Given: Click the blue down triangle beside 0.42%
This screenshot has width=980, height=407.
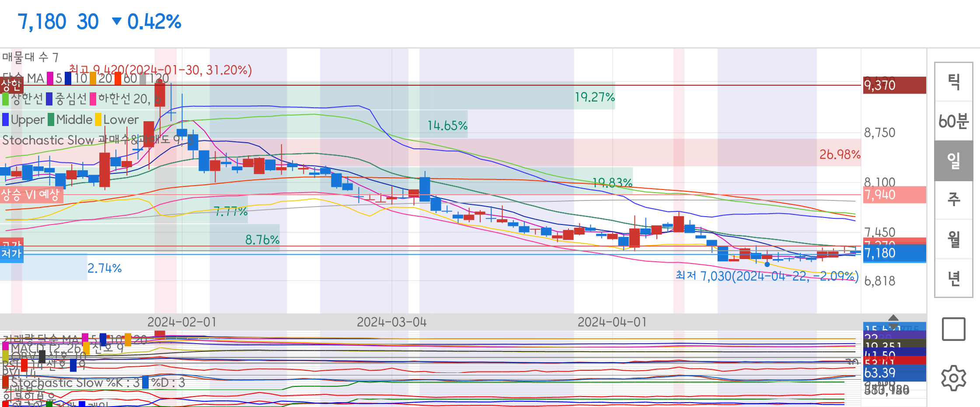Looking at the screenshot, I should (x=116, y=21).
